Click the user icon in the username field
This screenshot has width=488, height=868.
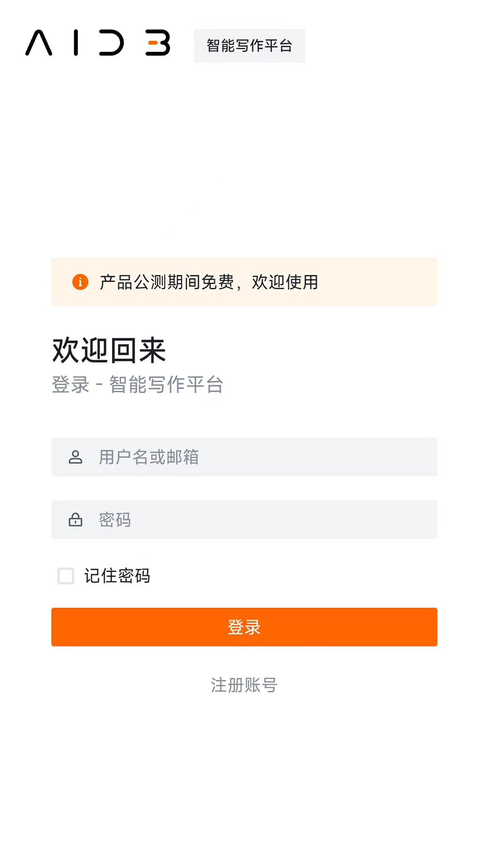click(x=76, y=457)
